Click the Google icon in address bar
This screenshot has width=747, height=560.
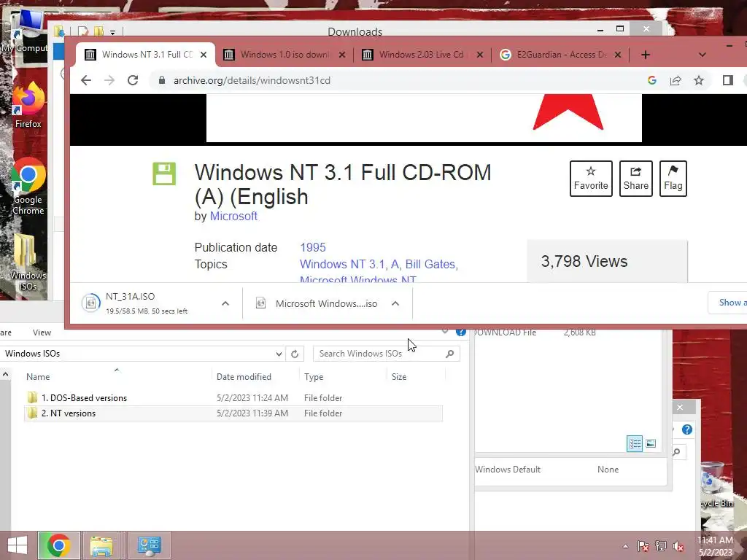pyautogui.click(x=652, y=80)
